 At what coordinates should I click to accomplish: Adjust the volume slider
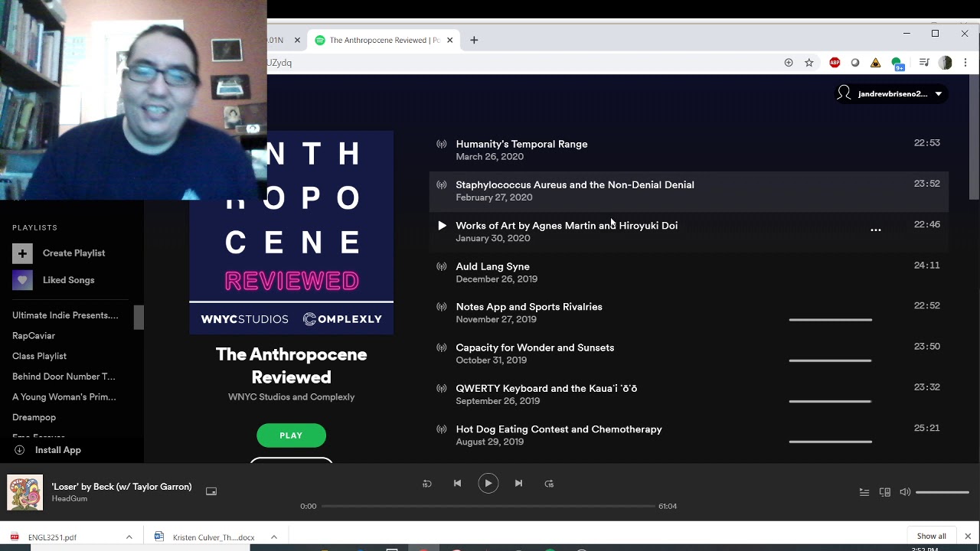pos(942,492)
